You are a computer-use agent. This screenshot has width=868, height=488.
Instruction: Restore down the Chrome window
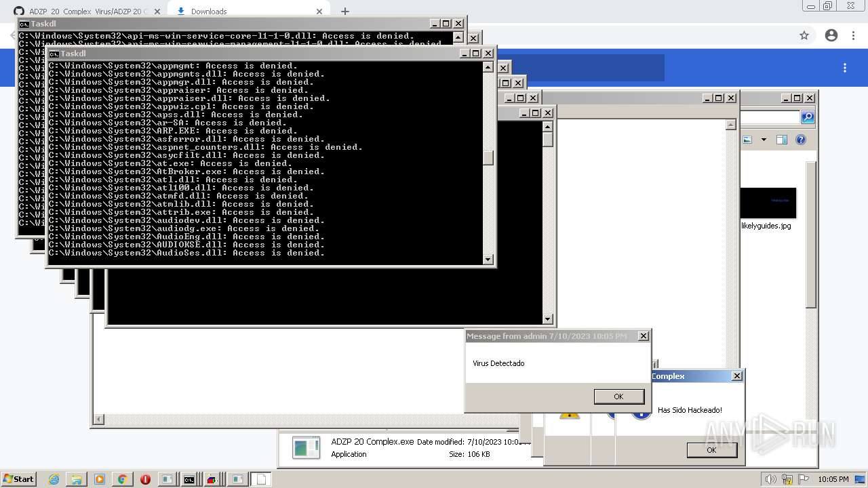(828, 6)
